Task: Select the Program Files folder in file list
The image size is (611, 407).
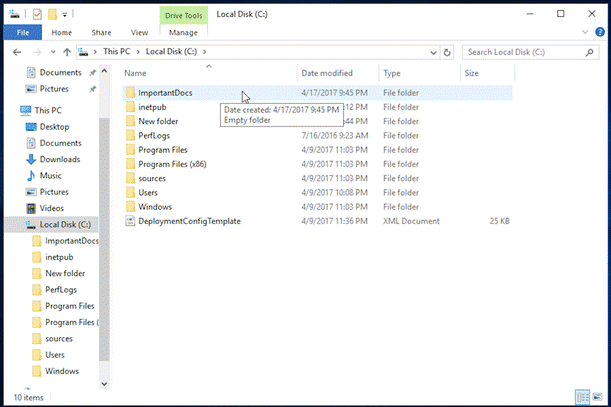Action: pyautogui.click(x=317, y=150)
